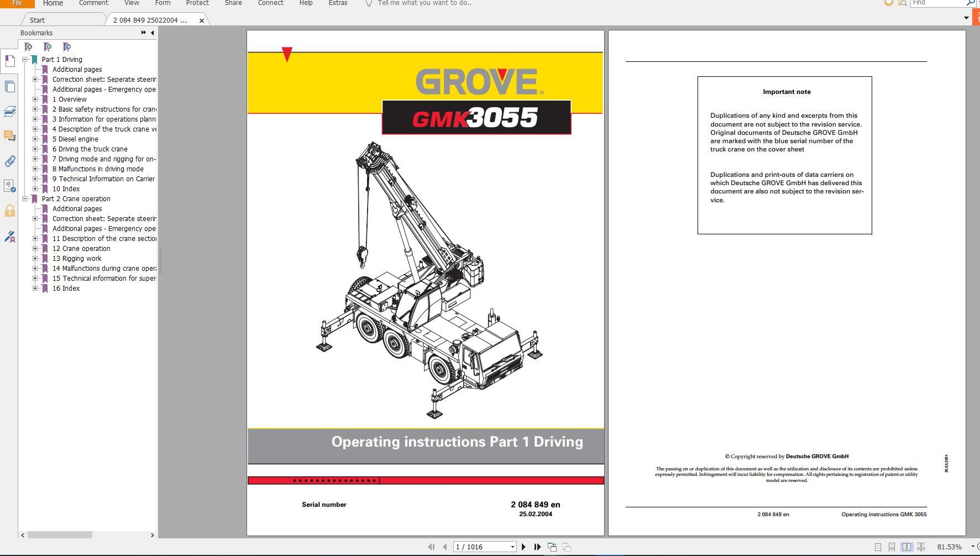Viewport: 980px width, 556px height.
Task: Open the Connect ribbon tab
Action: click(x=271, y=3)
